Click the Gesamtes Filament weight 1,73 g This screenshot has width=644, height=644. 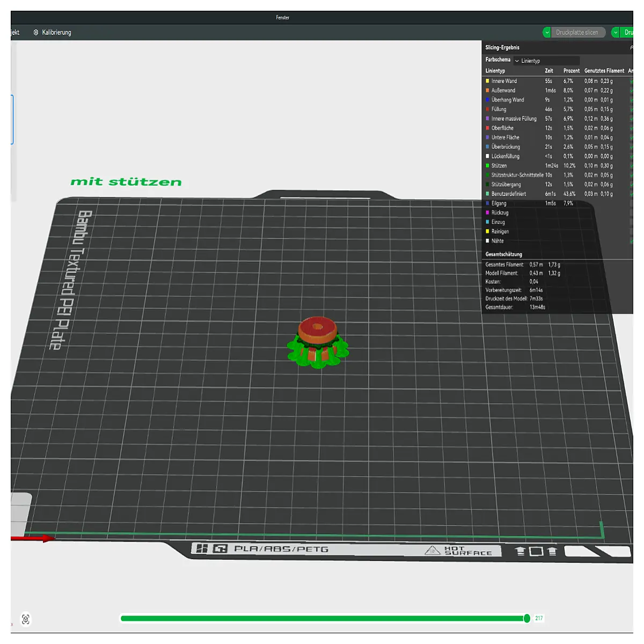click(x=554, y=265)
